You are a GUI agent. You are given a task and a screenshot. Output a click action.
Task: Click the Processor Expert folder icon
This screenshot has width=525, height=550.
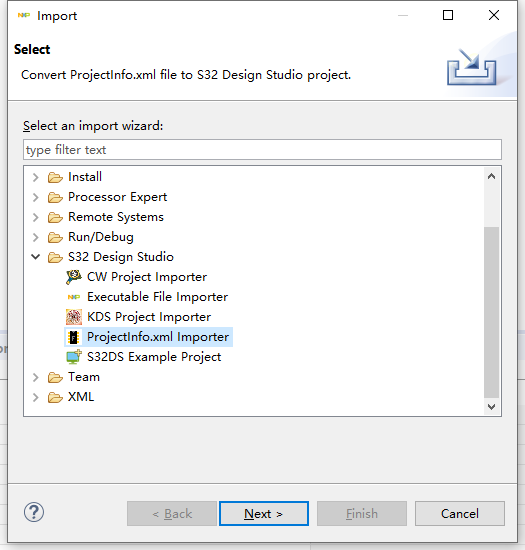coord(55,197)
